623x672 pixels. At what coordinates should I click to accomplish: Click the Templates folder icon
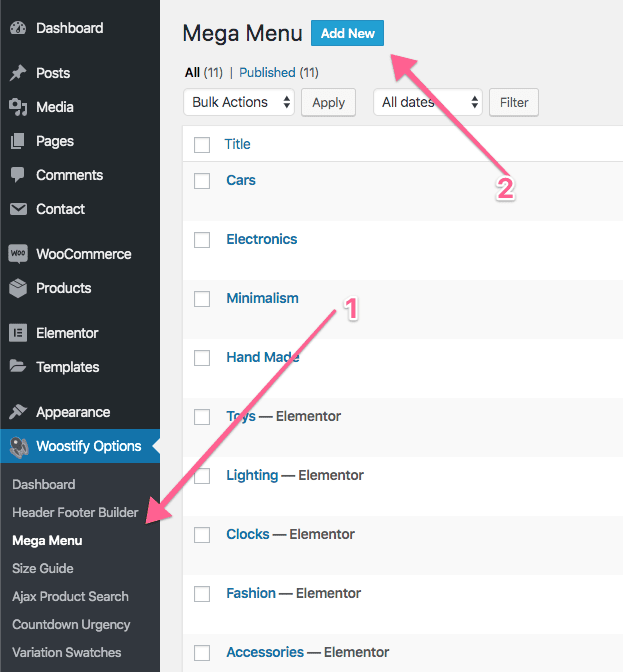click(x=18, y=366)
